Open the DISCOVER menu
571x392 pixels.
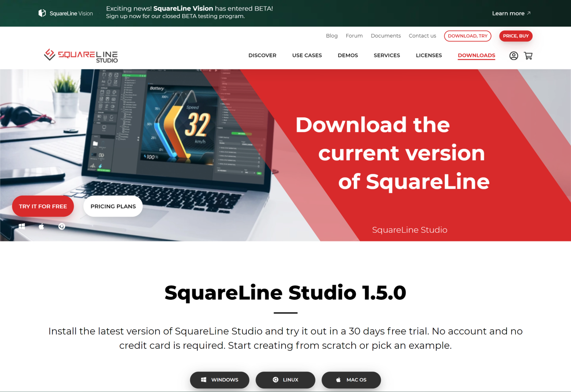click(x=262, y=55)
